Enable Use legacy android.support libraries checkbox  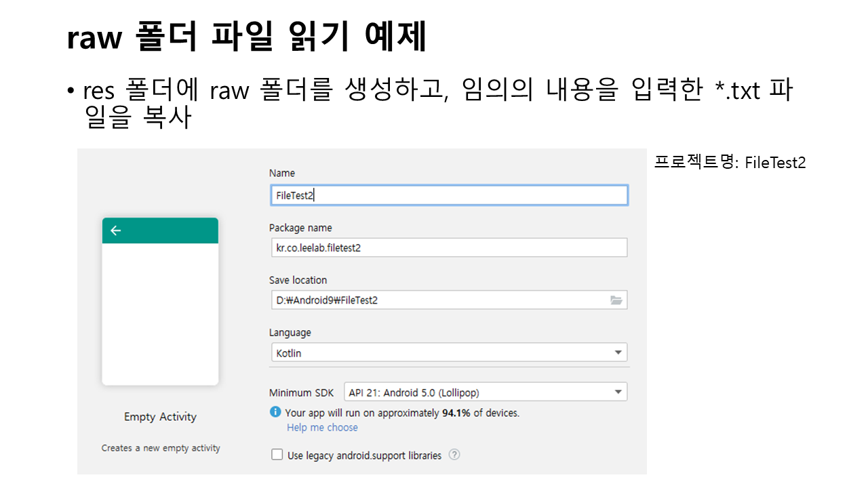coord(277,455)
